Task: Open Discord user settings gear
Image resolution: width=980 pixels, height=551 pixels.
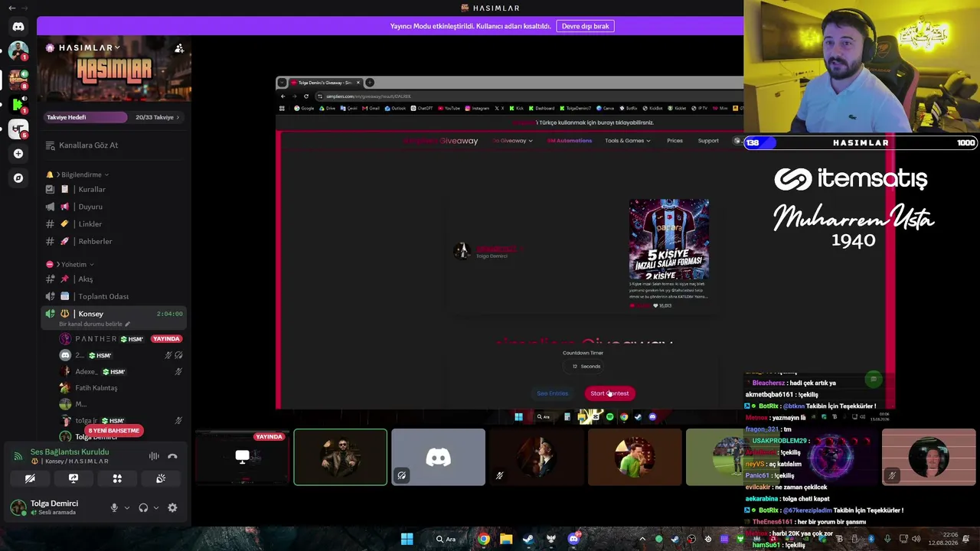Action: pyautogui.click(x=172, y=507)
